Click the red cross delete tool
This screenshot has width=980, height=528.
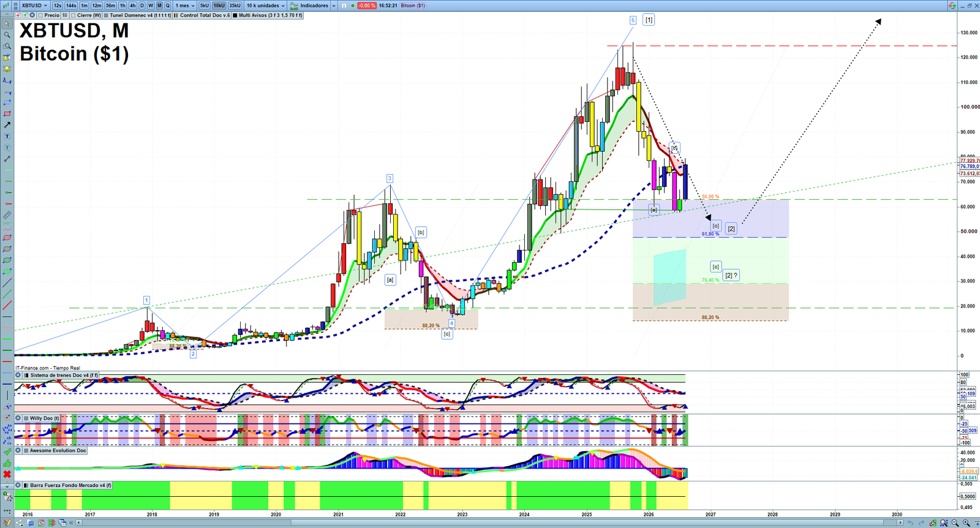7,475
